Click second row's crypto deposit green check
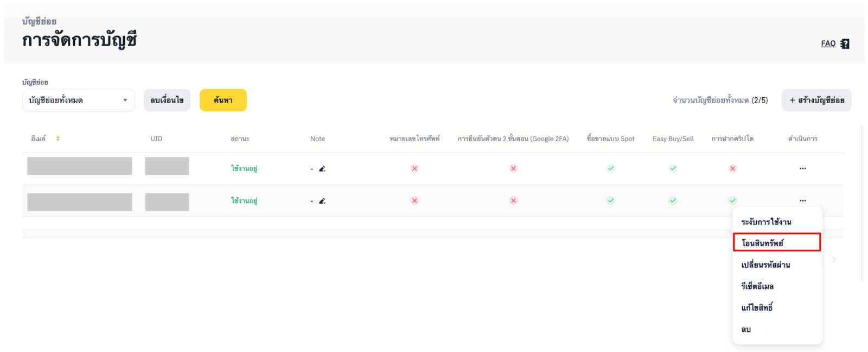Image resolution: width=868 pixels, height=352 pixels. pos(732,200)
